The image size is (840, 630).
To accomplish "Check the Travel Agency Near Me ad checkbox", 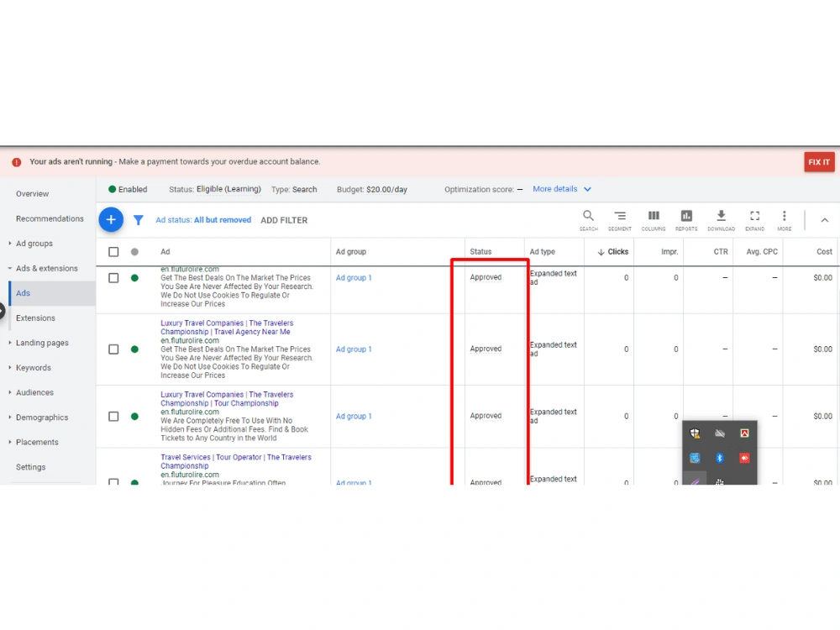I will (x=113, y=349).
